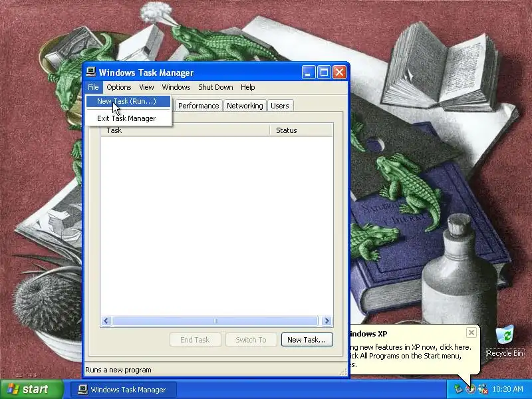Click the Windows XP tour tray icon

[x=471, y=389]
